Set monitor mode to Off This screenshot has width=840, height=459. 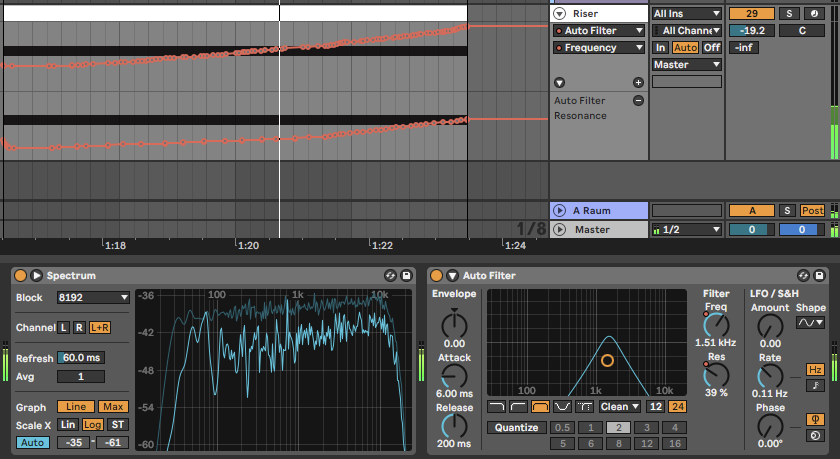click(711, 48)
